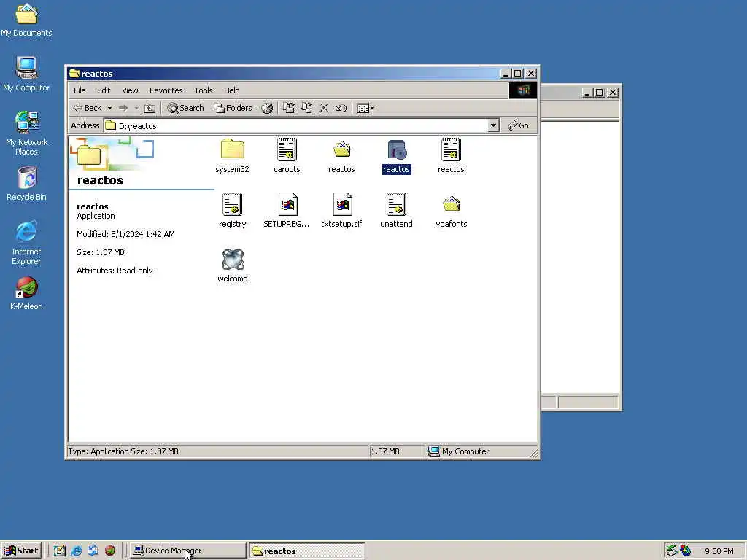
Task: Switch to the Device Manager taskbar button
Action: (187, 551)
